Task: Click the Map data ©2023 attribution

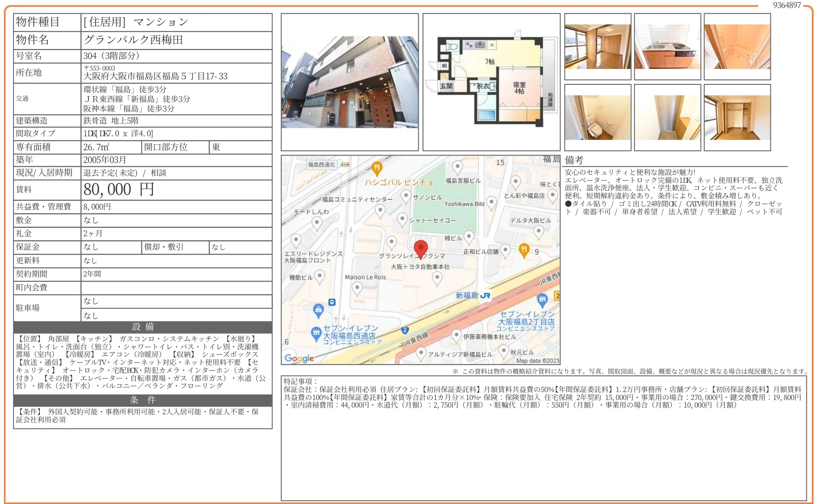Action: 537,361
